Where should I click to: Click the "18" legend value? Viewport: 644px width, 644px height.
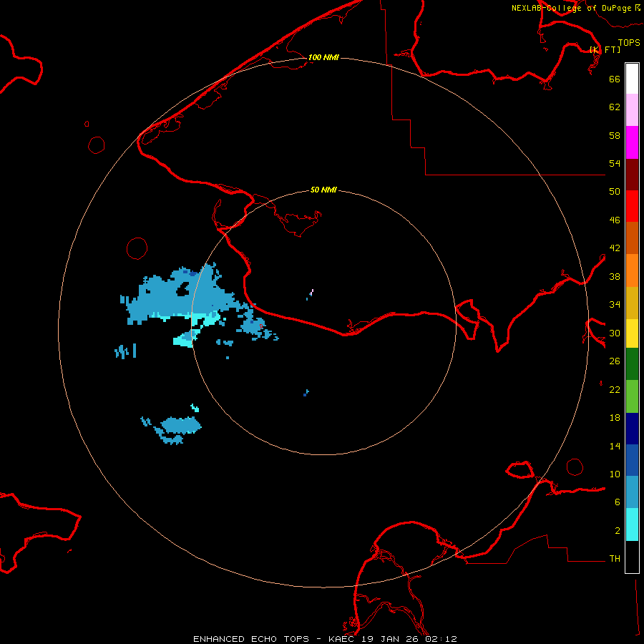pyautogui.click(x=615, y=418)
